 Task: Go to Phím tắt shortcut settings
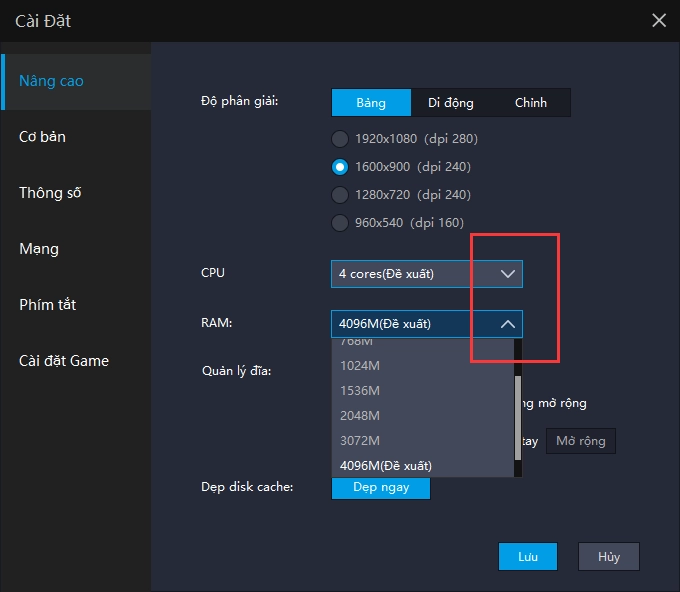click(48, 305)
